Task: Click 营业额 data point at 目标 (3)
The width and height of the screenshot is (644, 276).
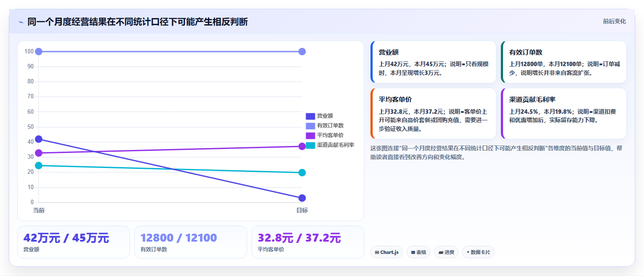Action: (302, 198)
